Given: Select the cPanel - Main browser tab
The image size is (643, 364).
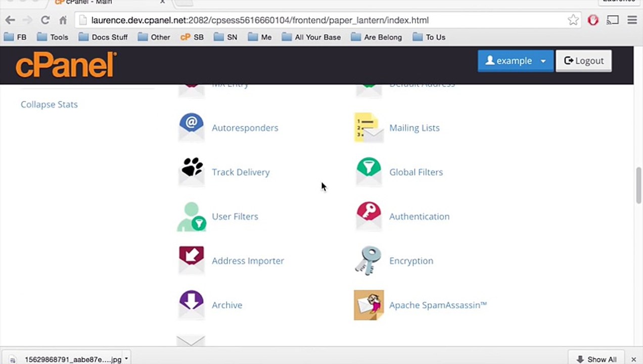Looking at the screenshot, I should click(x=109, y=3).
